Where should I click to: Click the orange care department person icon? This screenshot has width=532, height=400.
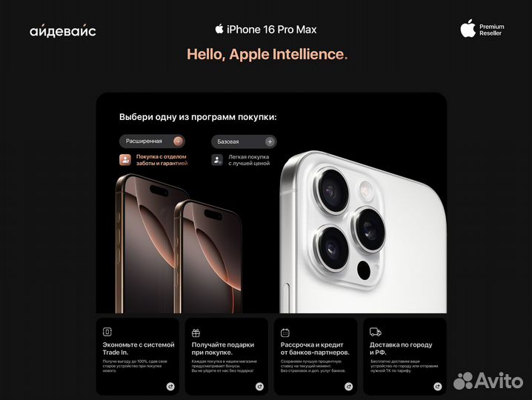coord(125,160)
